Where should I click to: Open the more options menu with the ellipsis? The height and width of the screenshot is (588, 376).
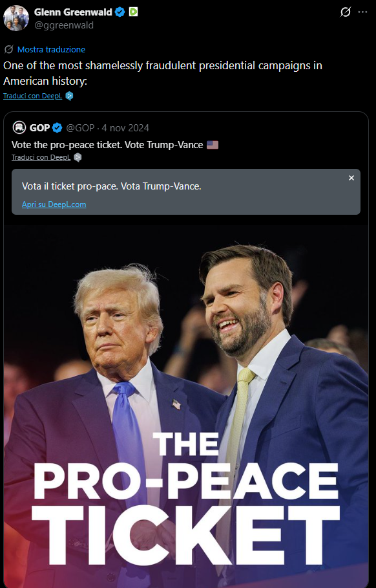[x=362, y=11]
